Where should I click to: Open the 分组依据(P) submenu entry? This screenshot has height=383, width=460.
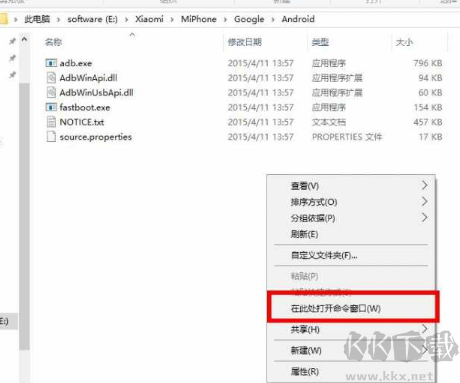coord(351,218)
